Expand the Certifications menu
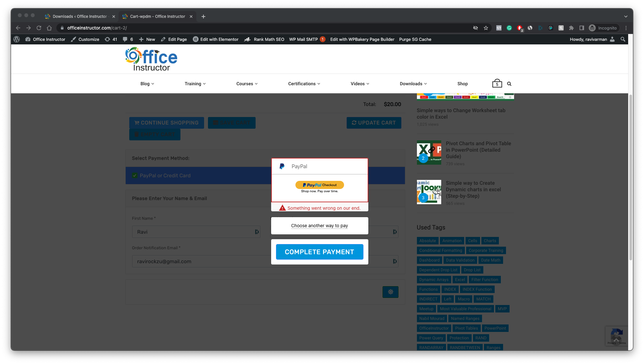The width and height of the screenshot is (644, 364). (304, 84)
